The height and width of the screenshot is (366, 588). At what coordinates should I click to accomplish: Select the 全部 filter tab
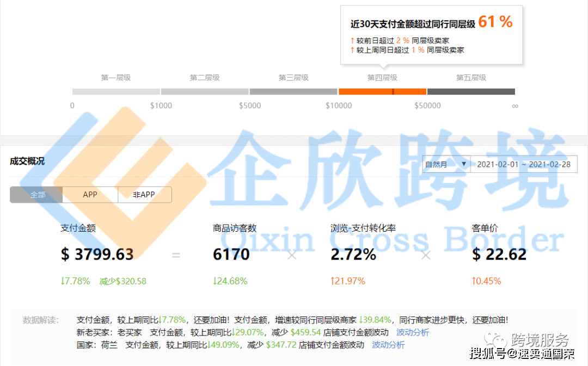[36, 195]
